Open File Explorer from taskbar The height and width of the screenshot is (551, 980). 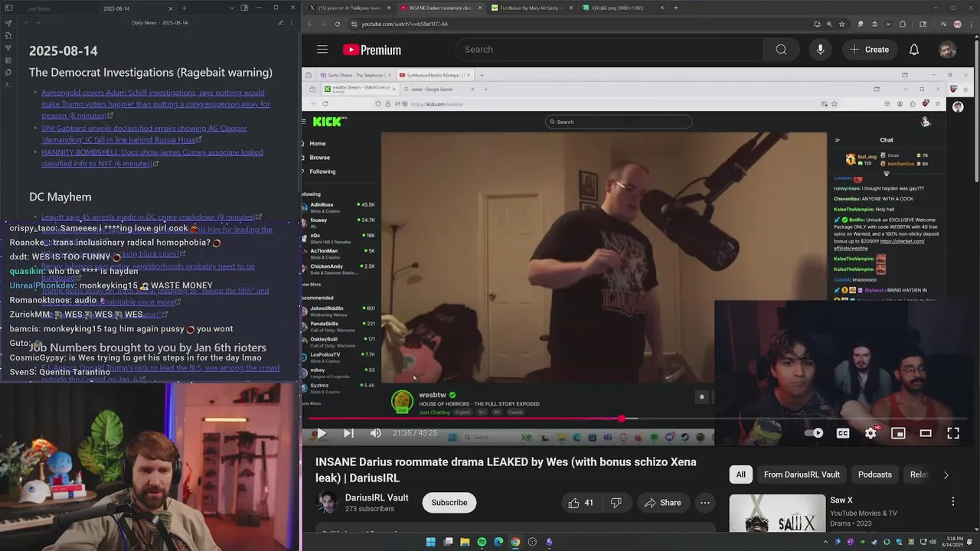(x=465, y=543)
